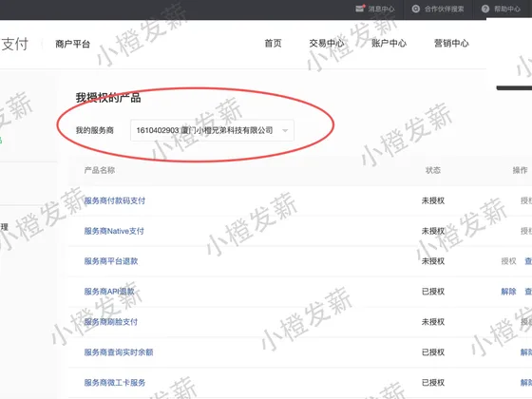Open the 消息中心 envelope icon
This screenshot has width=532, height=399.
360,9
